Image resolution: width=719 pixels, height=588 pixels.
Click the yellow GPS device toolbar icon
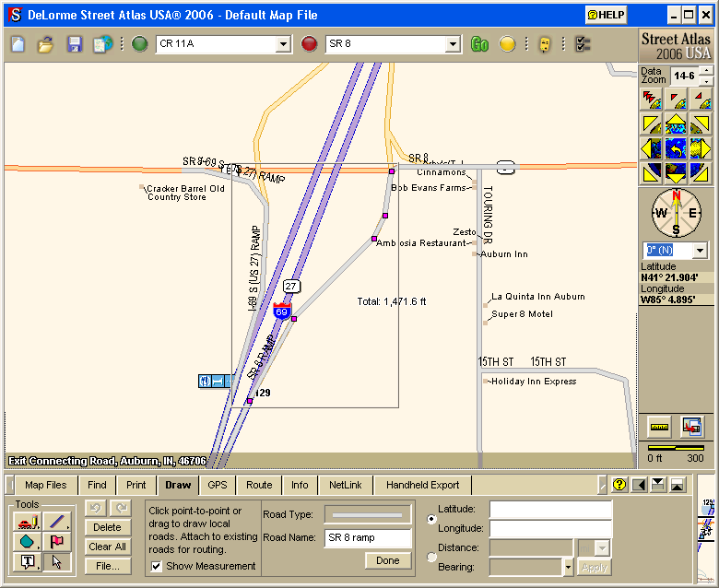(x=544, y=44)
